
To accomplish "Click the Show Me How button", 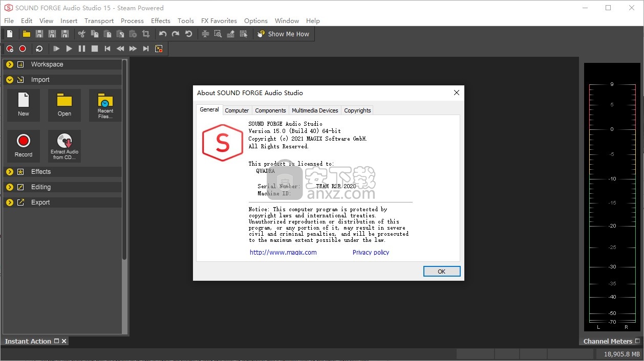I will coord(283,34).
